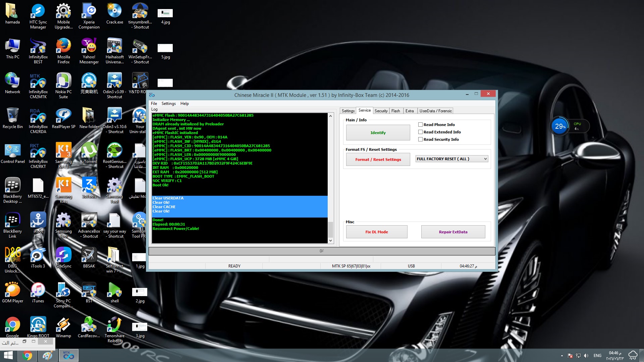Open InfinityBox BEST desktop shortcut
The height and width of the screenshot is (362, 644).
click(x=38, y=51)
